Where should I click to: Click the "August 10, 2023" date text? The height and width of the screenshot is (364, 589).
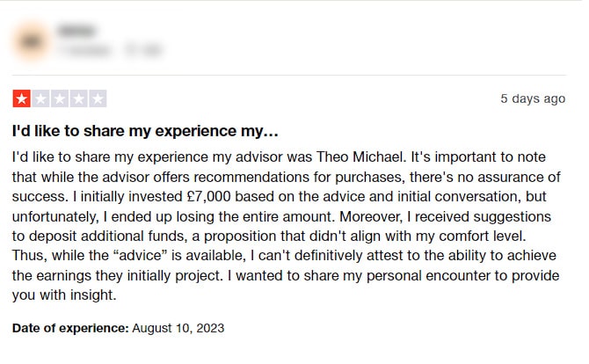point(178,328)
